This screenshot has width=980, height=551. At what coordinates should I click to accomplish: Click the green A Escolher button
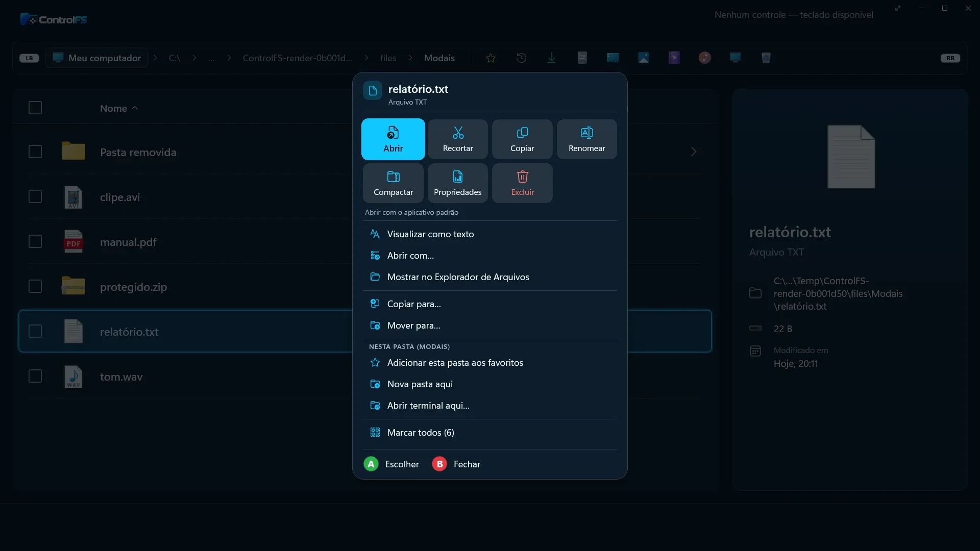(391, 464)
